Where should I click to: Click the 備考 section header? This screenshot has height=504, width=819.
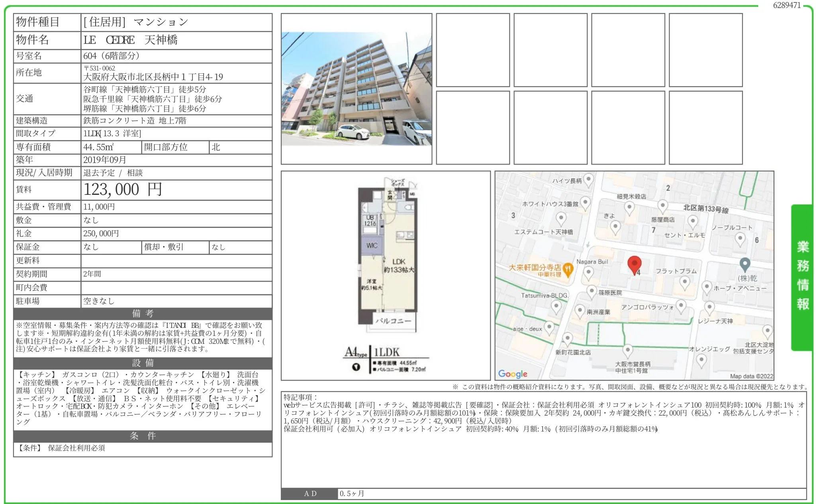click(x=143, y=314)
